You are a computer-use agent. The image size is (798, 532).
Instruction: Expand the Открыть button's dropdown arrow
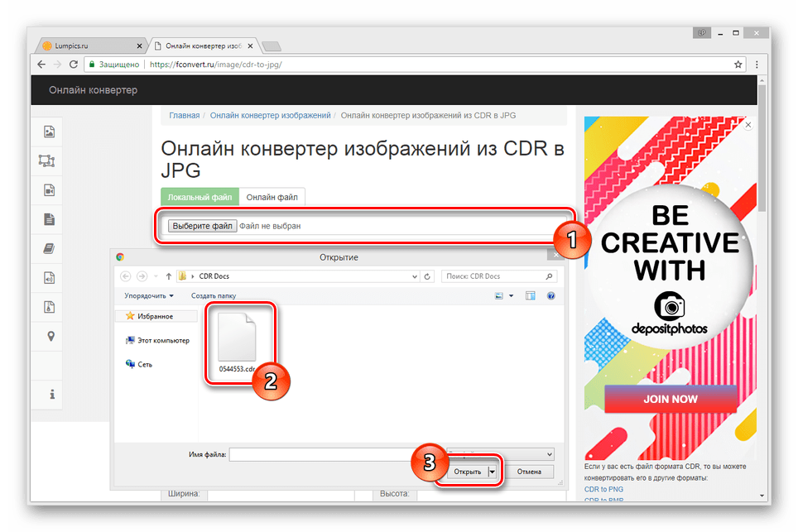point(492,472)
